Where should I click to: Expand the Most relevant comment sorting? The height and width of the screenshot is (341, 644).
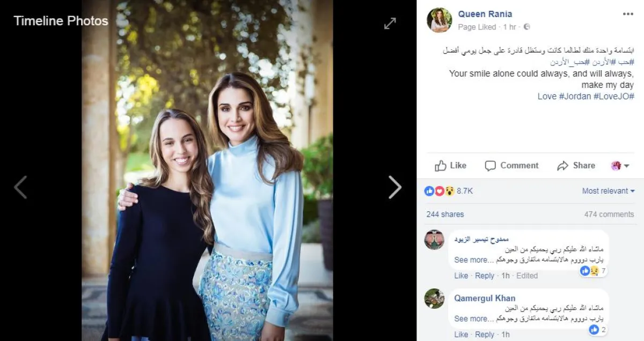[608, 191]
